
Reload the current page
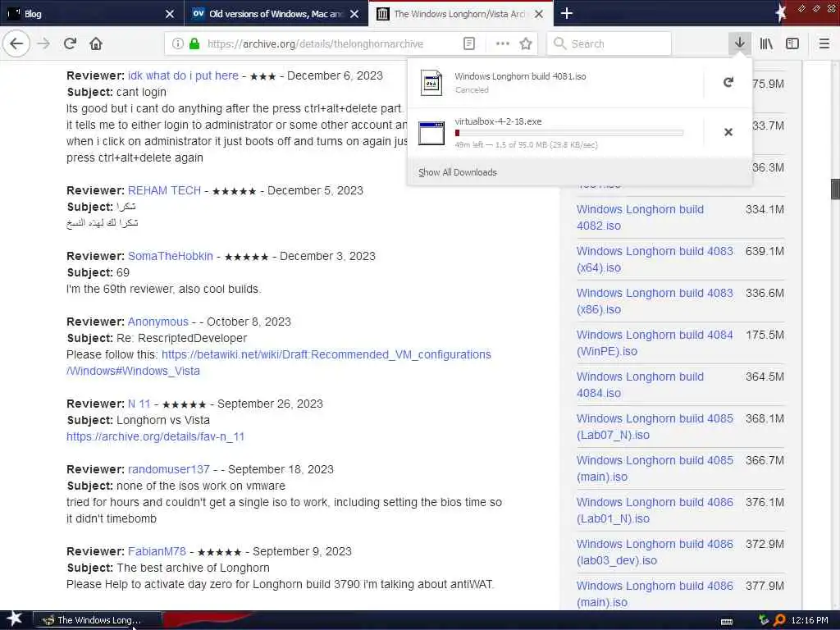click(71, 43)
